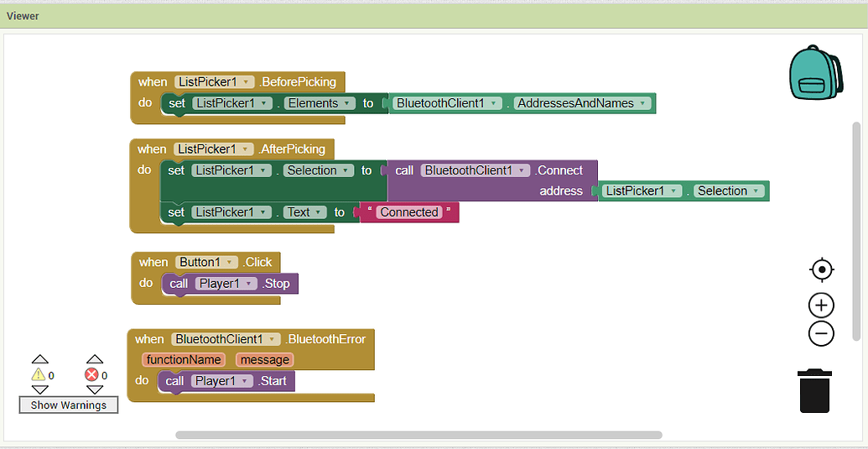868x449 pixels.
Task: Open the backpack storage icon
Action: tap(814, 74)
